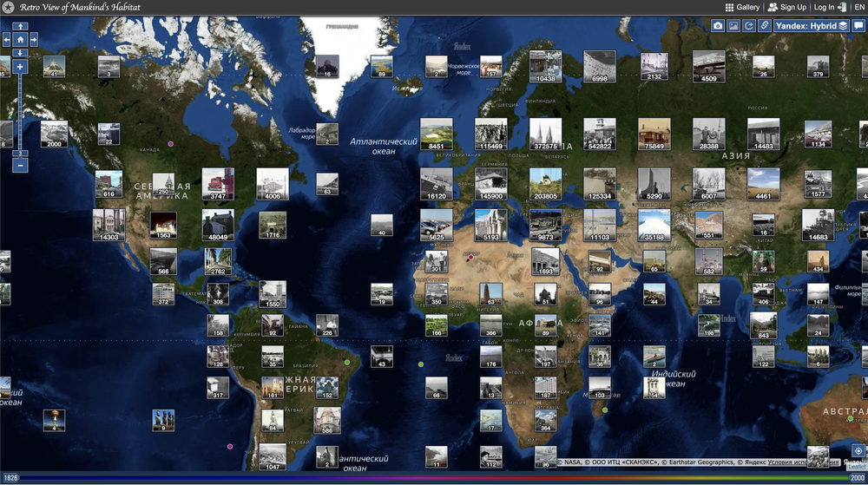Pan the map up with the arrow
The height and width of the screenshot is (485, 868).
click(x=20, y=27)
